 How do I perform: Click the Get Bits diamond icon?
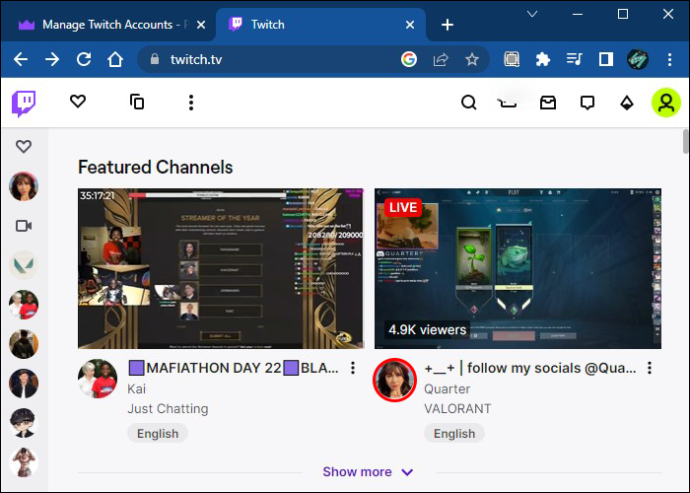(627, 103)
